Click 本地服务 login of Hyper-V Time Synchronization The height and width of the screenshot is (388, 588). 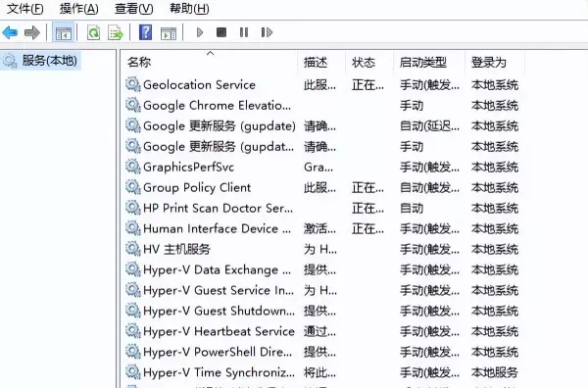tap(495, 372)
